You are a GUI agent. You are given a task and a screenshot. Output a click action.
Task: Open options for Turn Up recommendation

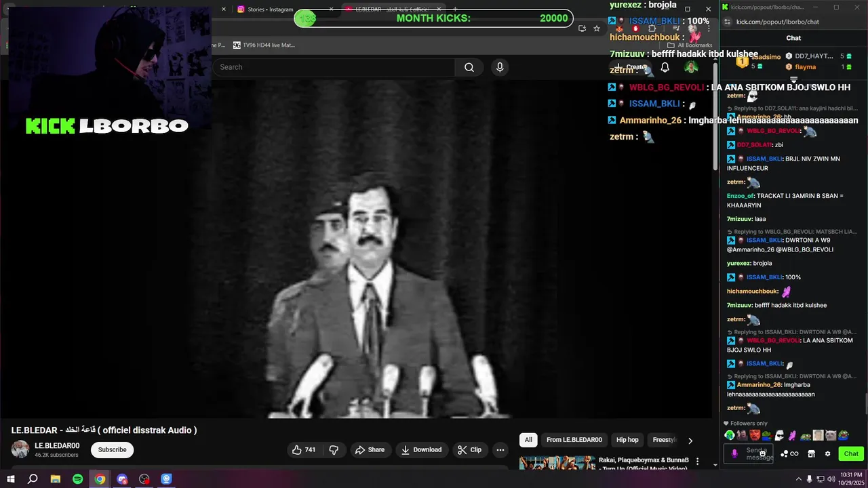[697, 462]
